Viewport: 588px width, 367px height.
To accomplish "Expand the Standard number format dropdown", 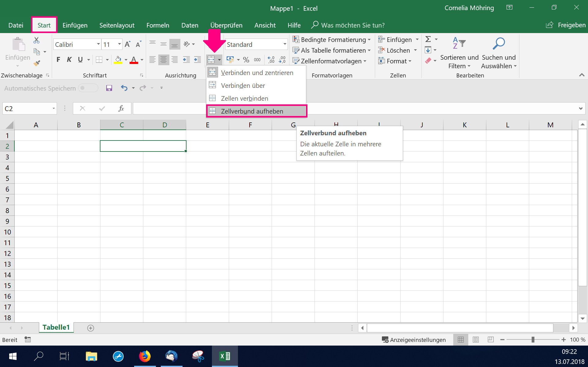I will 285,44.
